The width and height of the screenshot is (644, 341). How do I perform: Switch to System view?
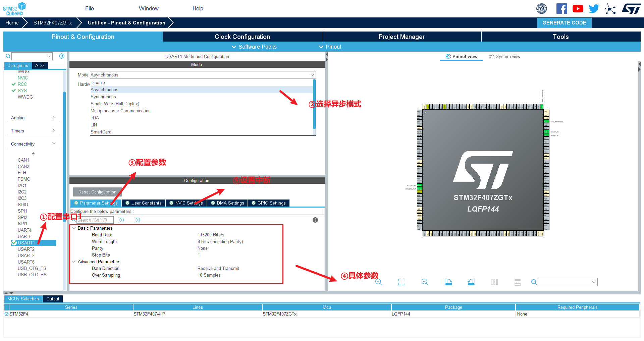505,56
